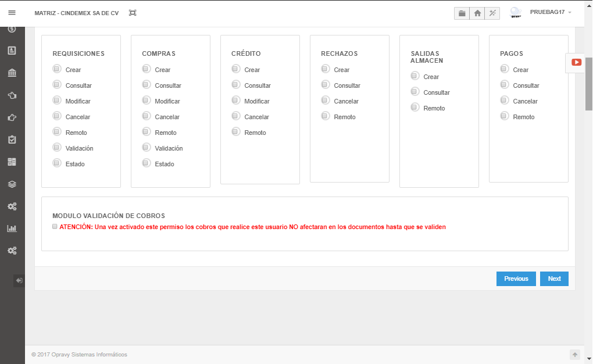593x364 pixels.
Task: Tick Modificar under COMPRAS
Action: tap(147, 100)
